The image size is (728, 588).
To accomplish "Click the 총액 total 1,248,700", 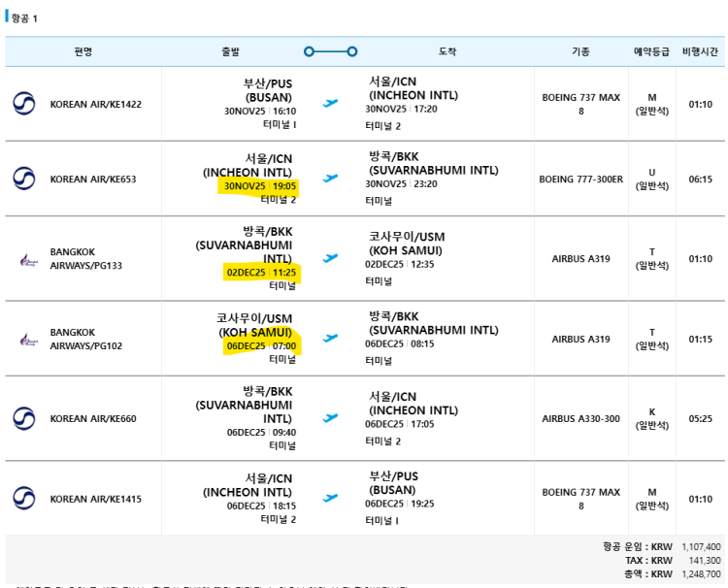I will (701, 574).
